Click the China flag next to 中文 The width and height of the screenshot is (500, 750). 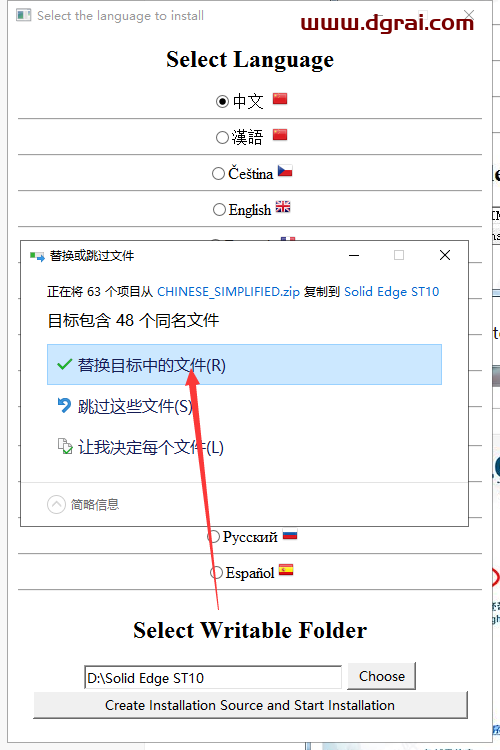(280, 99)
